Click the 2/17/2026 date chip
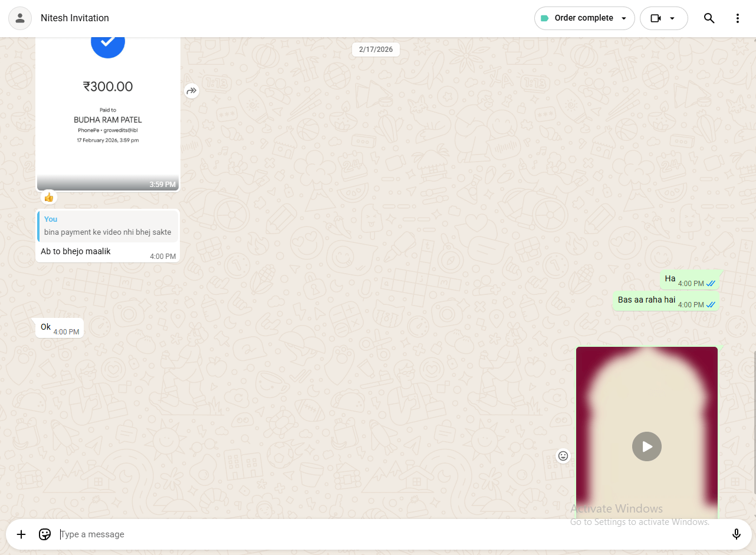 [376, 50]
